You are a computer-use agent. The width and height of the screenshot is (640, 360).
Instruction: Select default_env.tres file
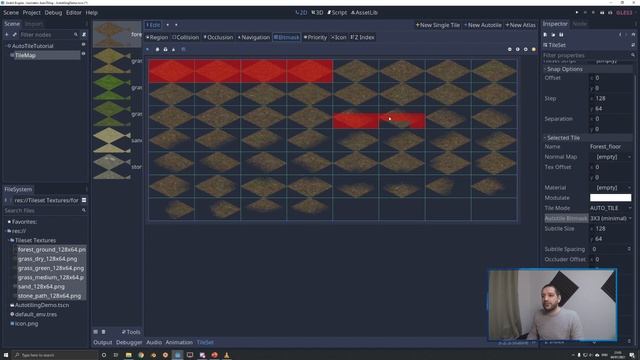36,314
